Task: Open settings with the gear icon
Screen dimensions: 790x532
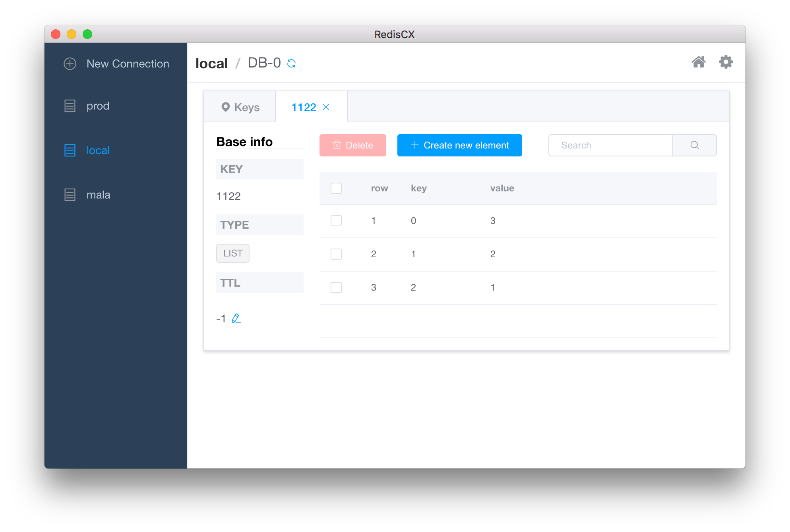Action: coord(726,62)
